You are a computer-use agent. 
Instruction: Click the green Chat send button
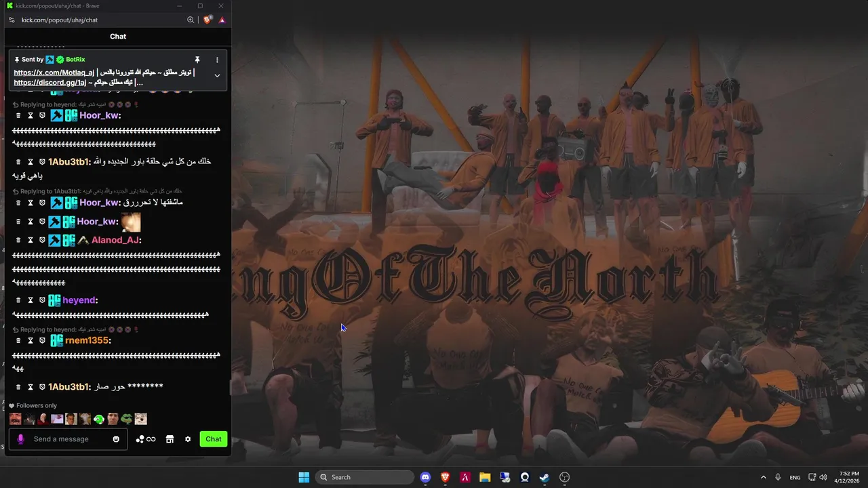tap(214, 439)
